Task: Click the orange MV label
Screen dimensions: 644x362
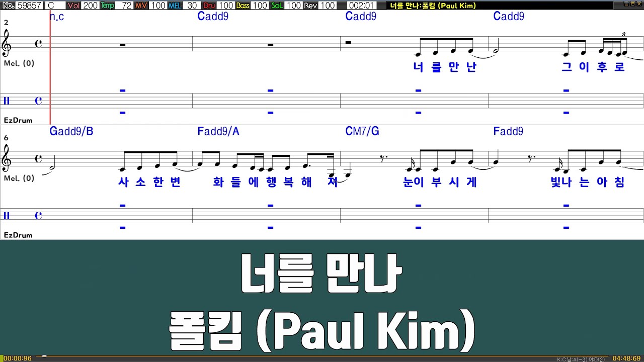Action: point(142,6)
